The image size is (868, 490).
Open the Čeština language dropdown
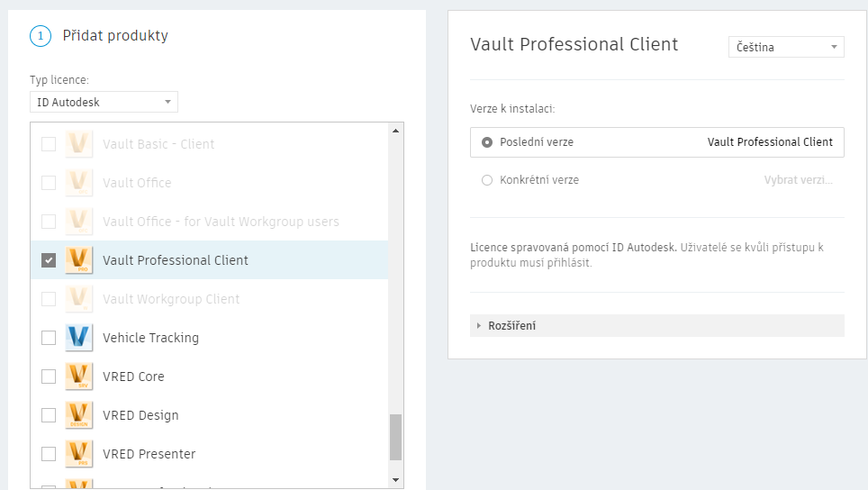785,47
